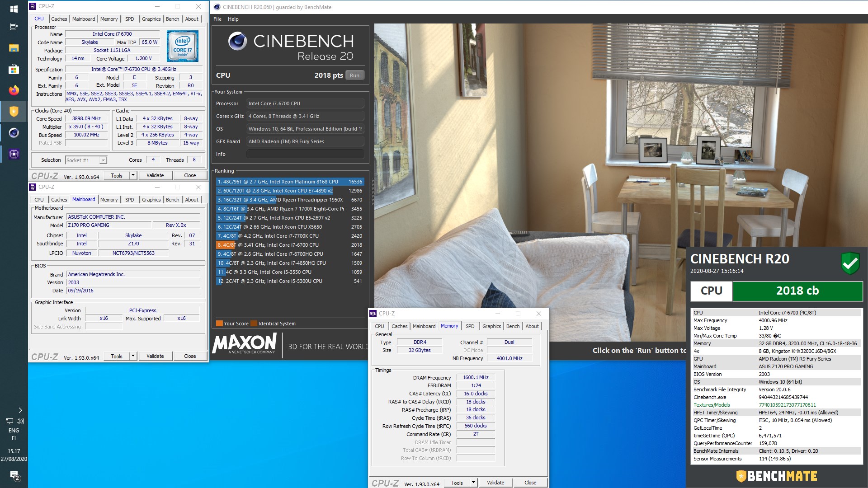Click the Cinebench Info input field
Screen dimensions: 868x488
305,154
